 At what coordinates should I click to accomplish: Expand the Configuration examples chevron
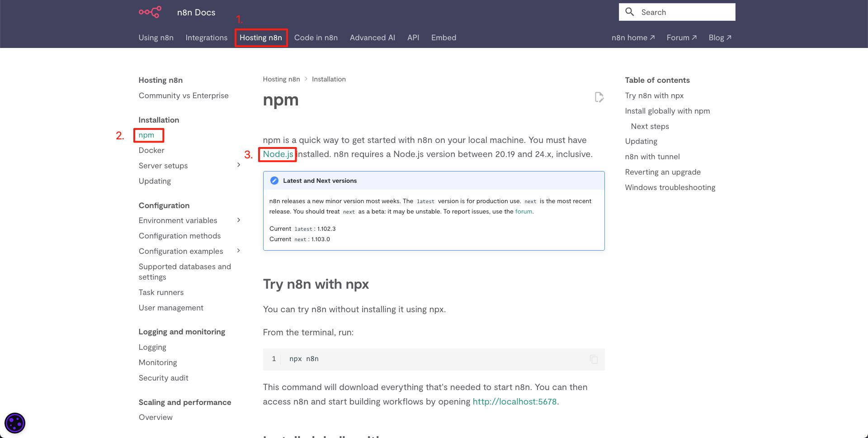[239, 251]
